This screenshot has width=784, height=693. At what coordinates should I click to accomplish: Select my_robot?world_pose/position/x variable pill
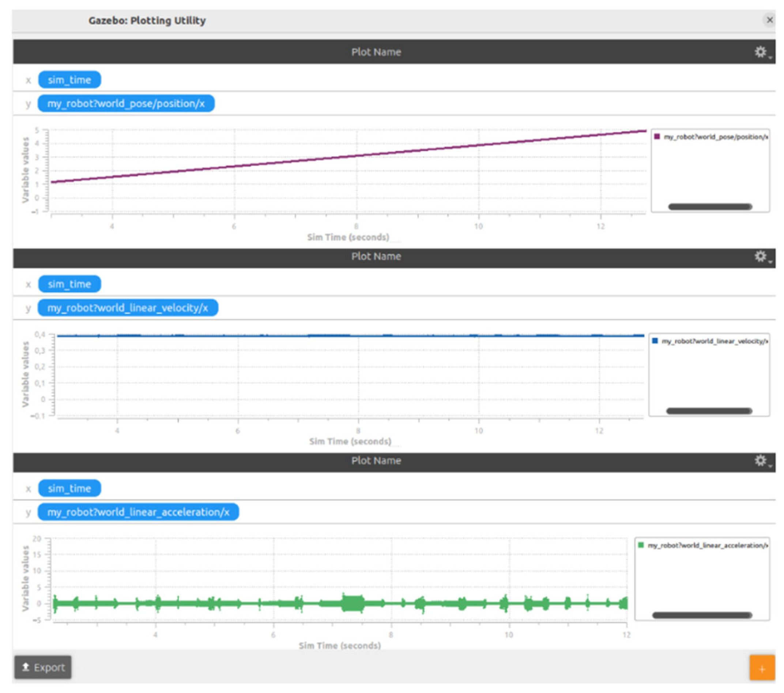click(x=126, y=103)
